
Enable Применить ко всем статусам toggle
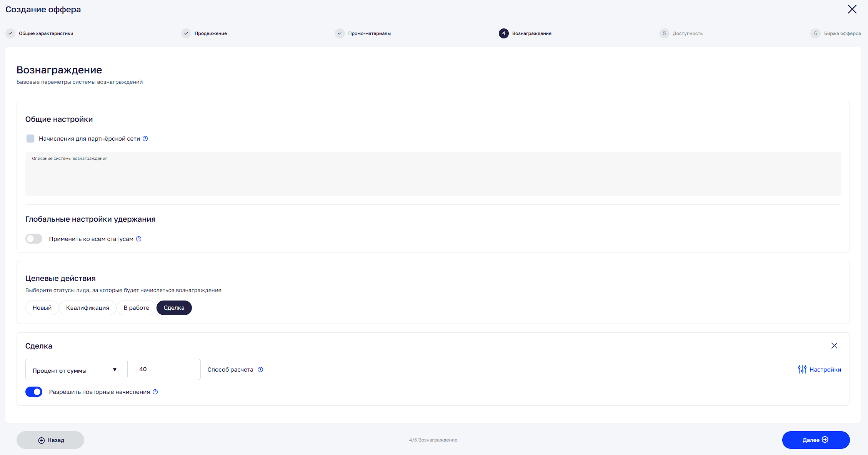pyautogui.click(x=34, y=239)
